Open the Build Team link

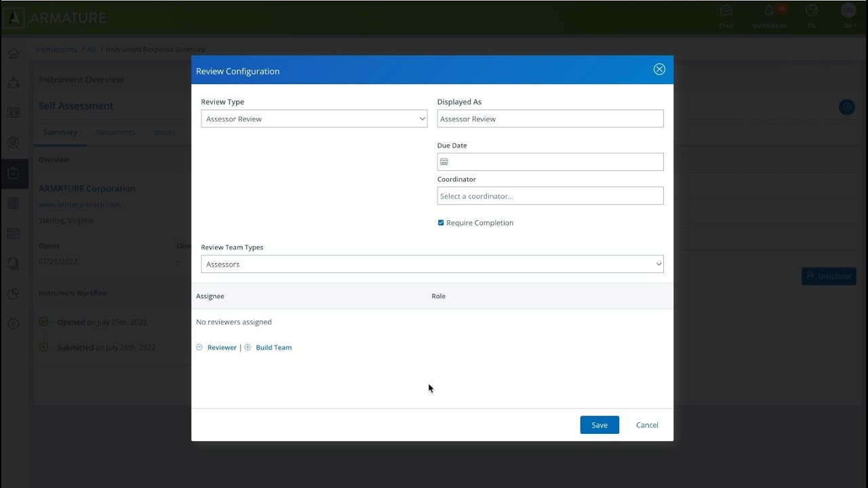(273, 347)
